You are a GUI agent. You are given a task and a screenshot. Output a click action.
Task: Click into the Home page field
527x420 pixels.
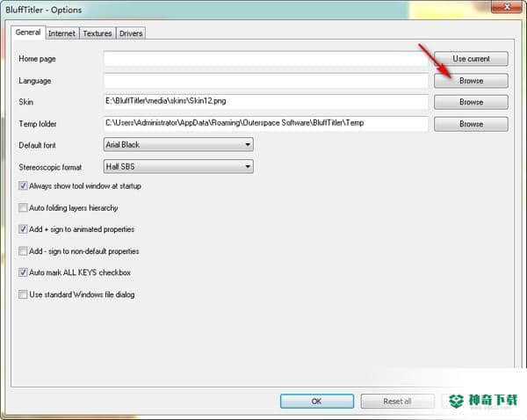pyautogui.click(x=266, y=59)
